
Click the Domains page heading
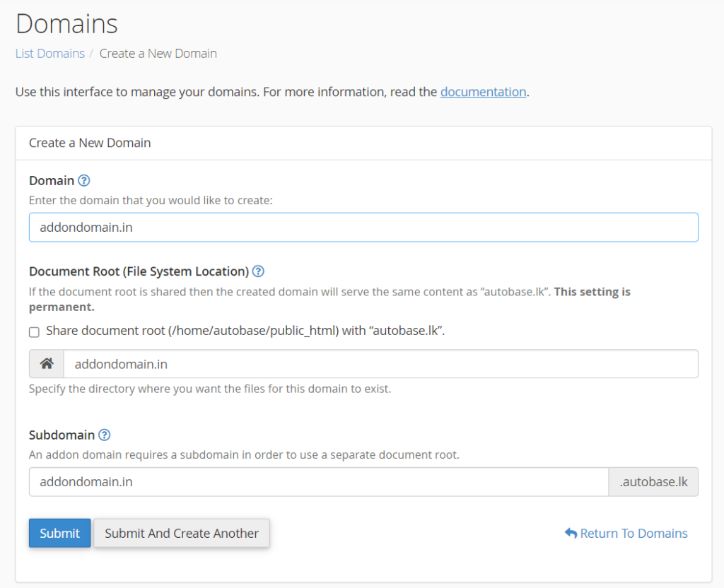66,23
